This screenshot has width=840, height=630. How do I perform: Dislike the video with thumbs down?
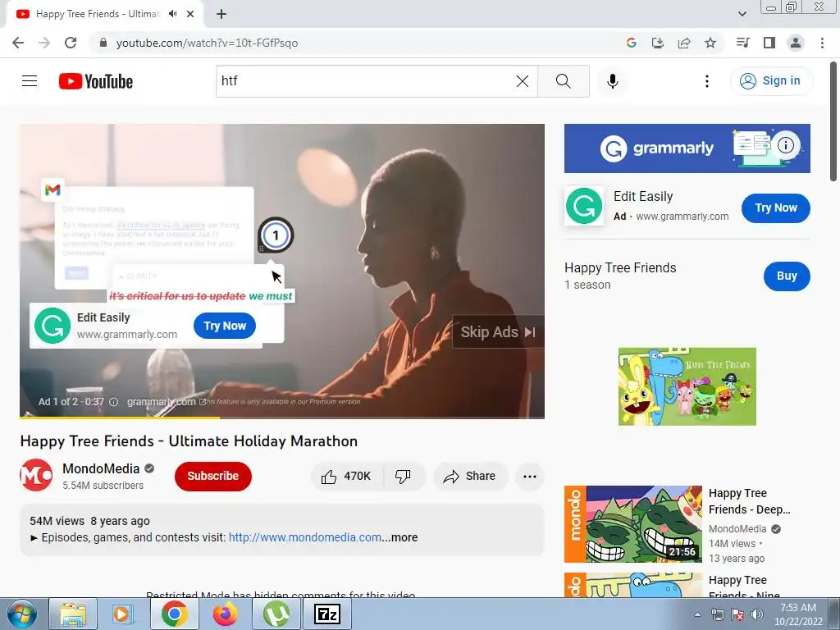403,476
